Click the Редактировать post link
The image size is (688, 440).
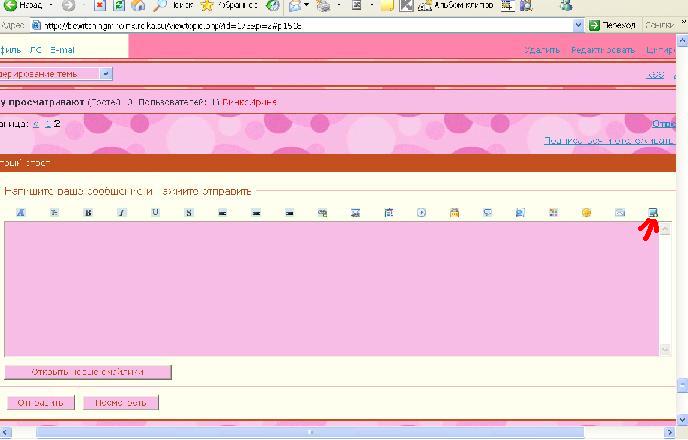coord(603,50)
